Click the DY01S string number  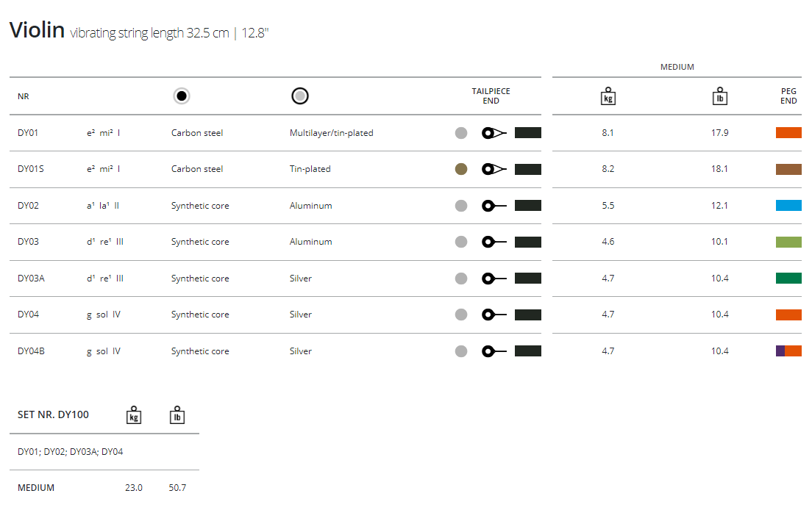31,169
